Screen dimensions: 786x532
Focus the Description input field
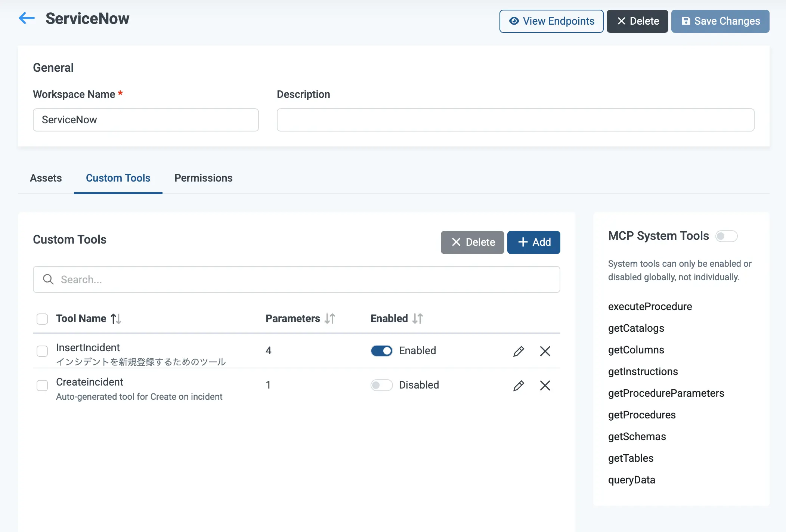tap(515, 120)
